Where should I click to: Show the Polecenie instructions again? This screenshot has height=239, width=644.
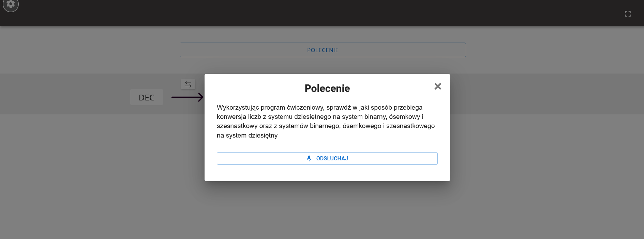(323, 50)
